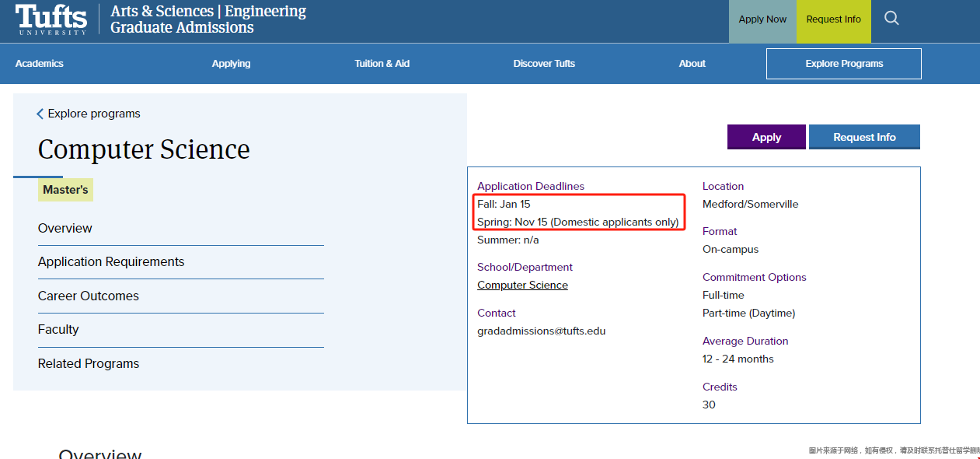Click the 'Spring: Nov 15' deadline line
Image resolution: width=980 pixels, height=459 pixels.
point(578,222)
